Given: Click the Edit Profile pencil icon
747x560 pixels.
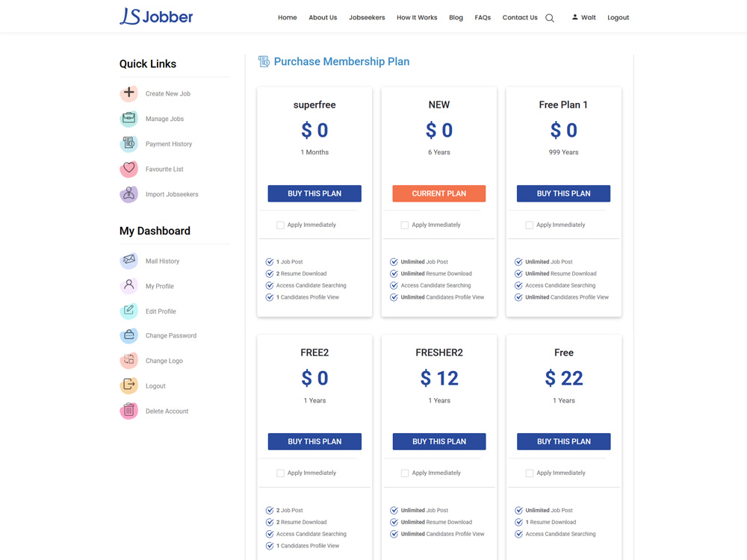Looking at the screenshot, I should coord(128,311).
